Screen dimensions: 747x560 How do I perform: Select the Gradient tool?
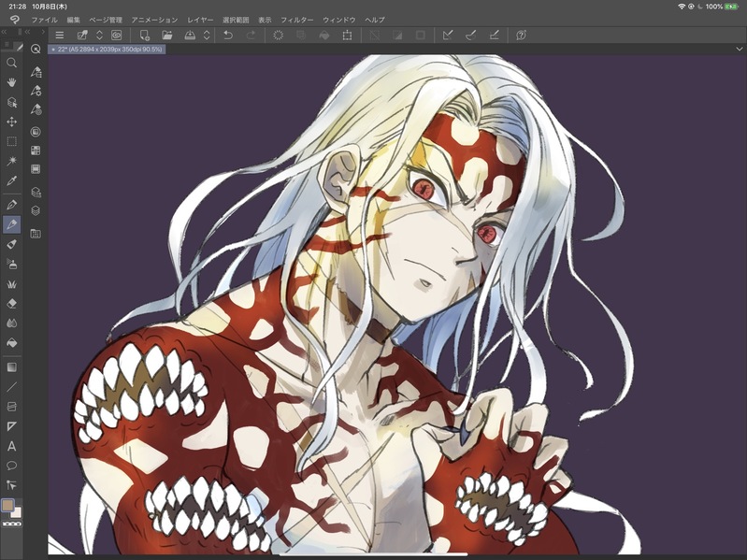point(12,367)
